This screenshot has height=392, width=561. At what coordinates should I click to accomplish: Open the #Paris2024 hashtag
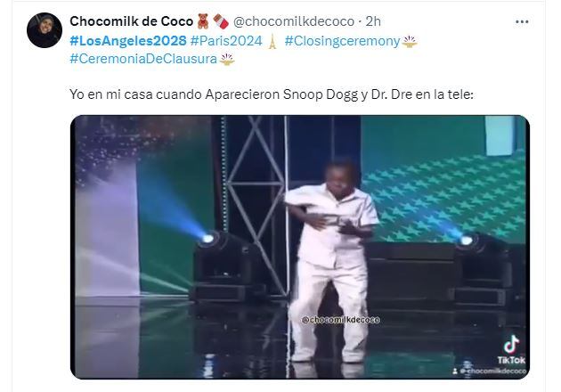[x=226, y=41]
